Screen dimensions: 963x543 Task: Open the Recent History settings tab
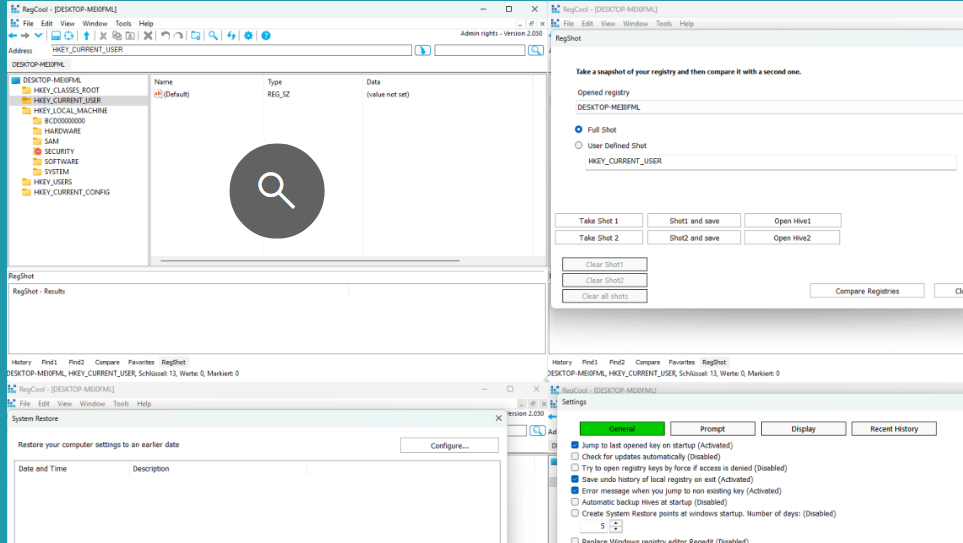(x=893, y=429)
